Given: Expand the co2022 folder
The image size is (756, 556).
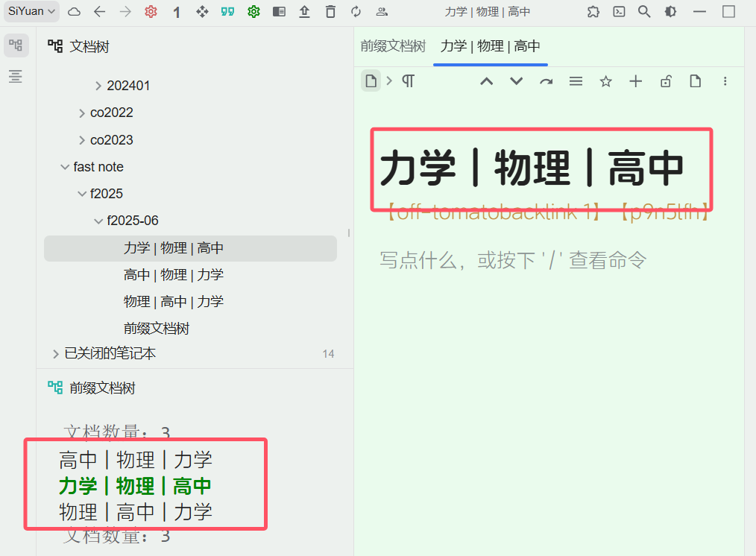Looking at the screenshot, I should click(x=81, y=113).
